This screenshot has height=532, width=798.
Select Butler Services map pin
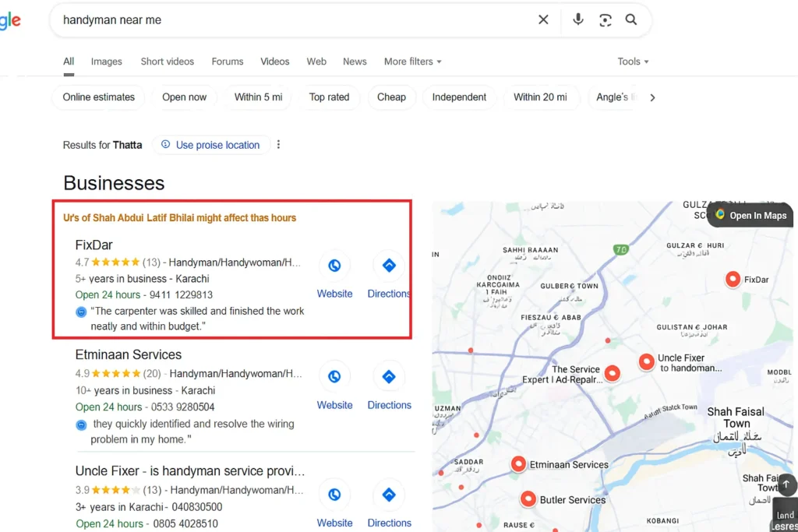[x=528, y=499]
